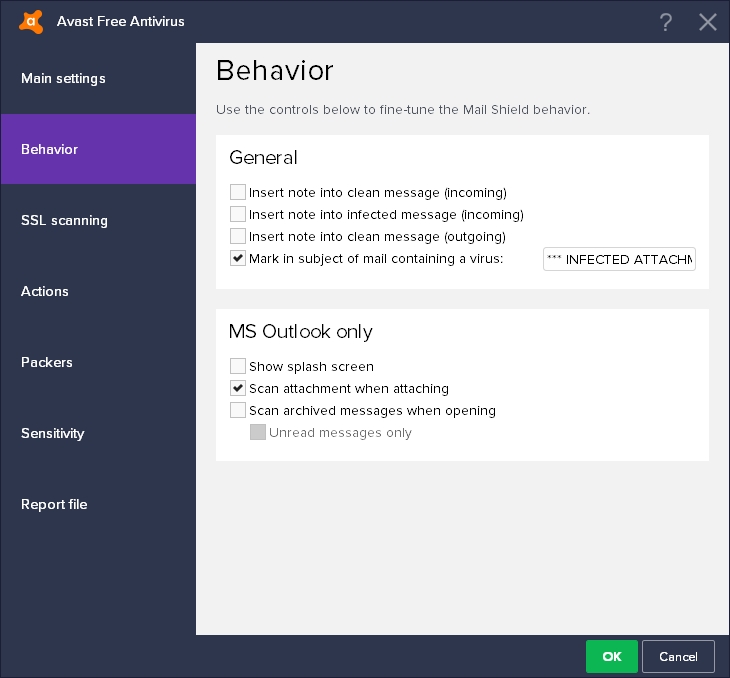Open the help question mark icon
The image size is (730, 678).
point(667,22)
